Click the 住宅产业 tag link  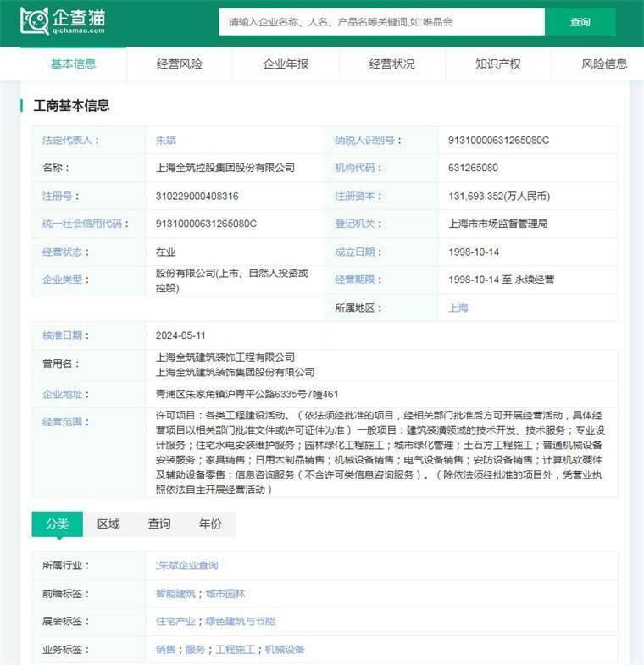point(175,621)
